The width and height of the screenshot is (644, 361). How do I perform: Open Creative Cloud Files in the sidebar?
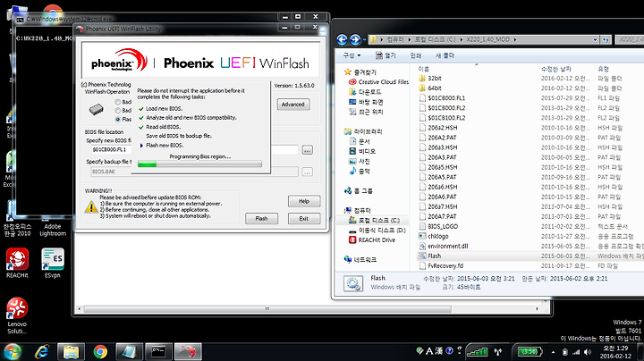[x=383, y=81]
